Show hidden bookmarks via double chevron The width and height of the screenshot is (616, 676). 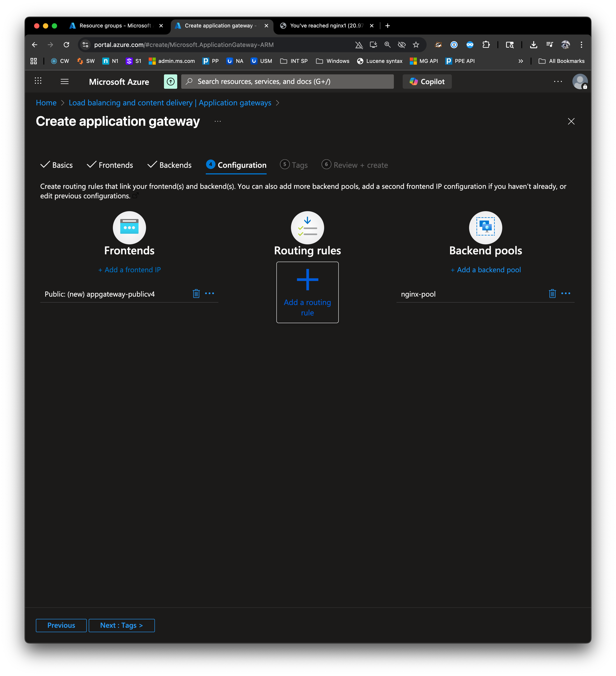(x=520, y=61)
